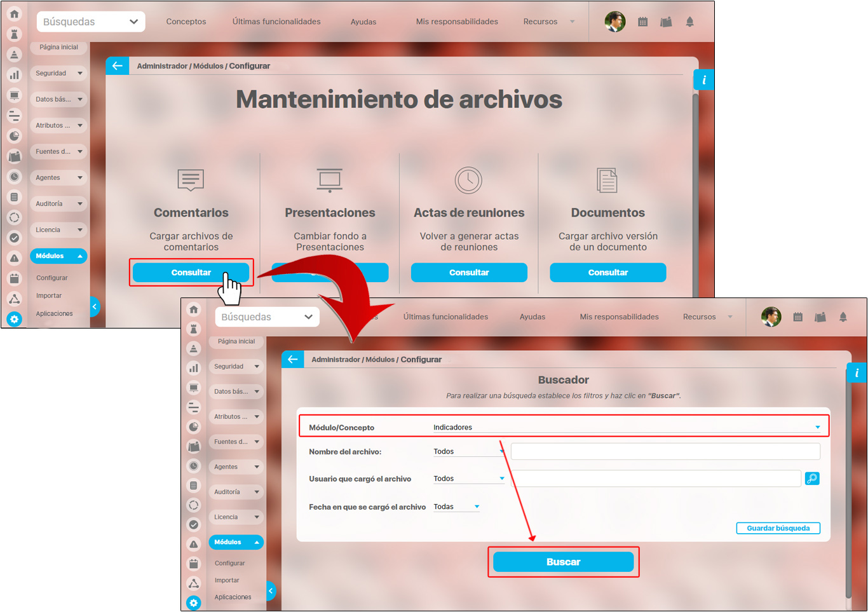Expand the Fecha en que se cargó dropdown
The height and width of the screenshot is (612, 868).
click(x=456, y=507)
